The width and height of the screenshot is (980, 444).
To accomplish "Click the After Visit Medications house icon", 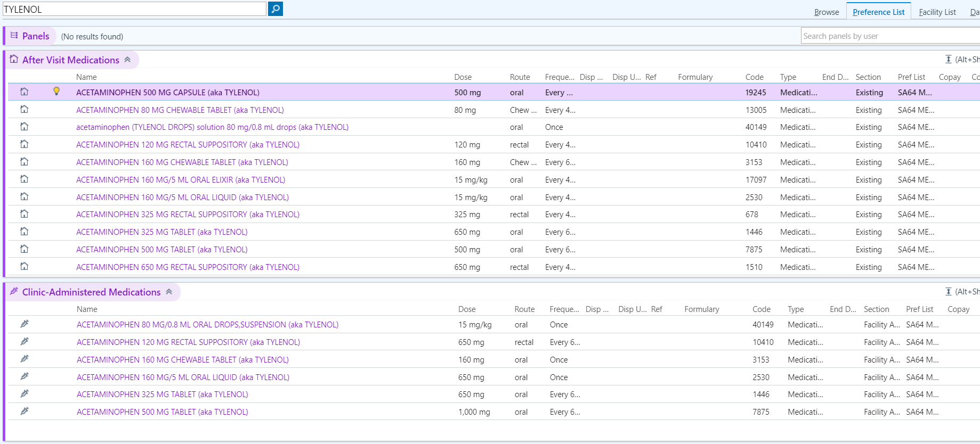I will click(14, 59).
